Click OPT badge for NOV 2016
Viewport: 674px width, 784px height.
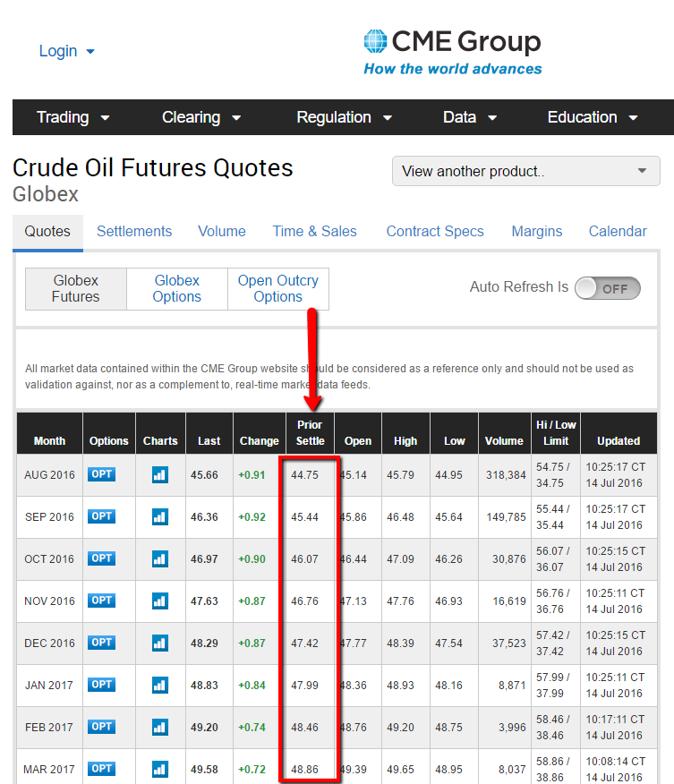101,600
